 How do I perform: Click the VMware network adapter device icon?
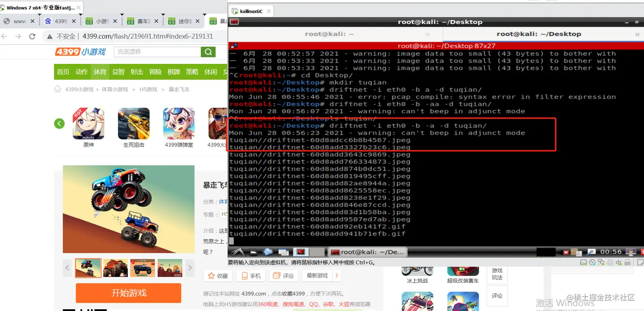pos(601,263)
